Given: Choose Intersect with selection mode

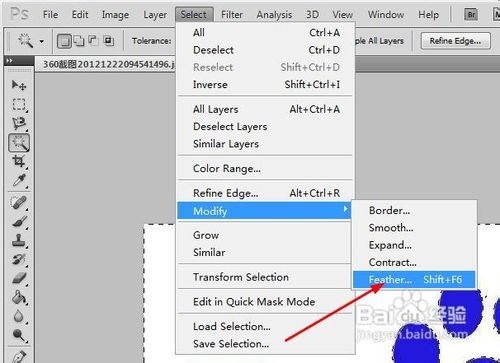Looking at the screenshot, I should coord(108,41).
